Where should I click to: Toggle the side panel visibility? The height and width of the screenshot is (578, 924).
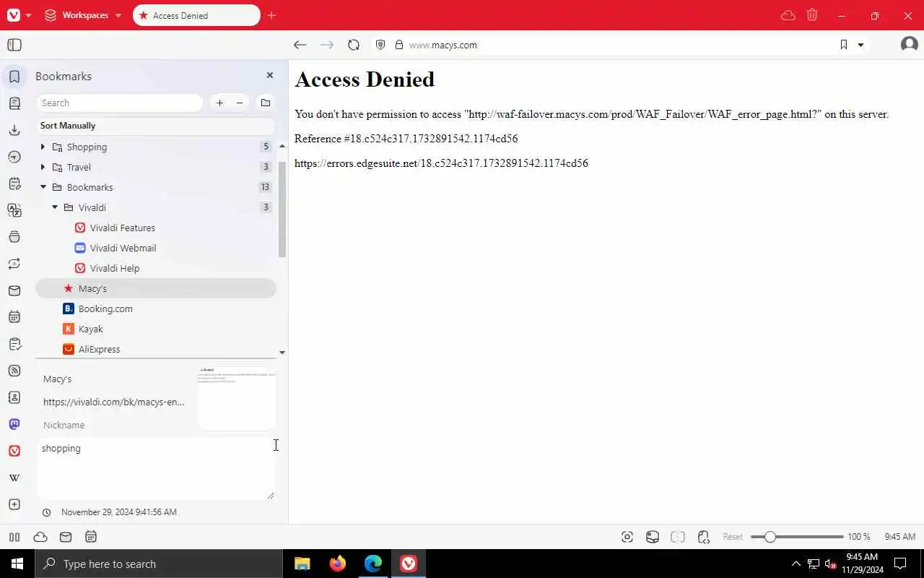point(14,45)
